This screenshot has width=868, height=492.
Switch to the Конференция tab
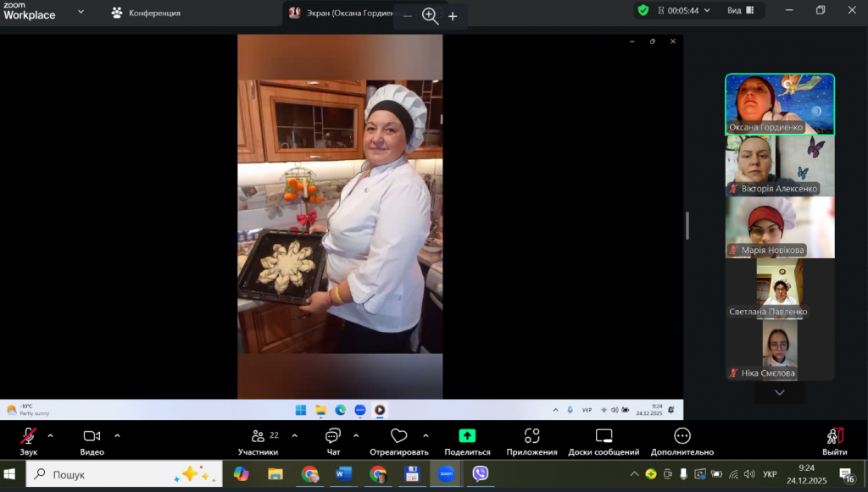click(146, 13)
